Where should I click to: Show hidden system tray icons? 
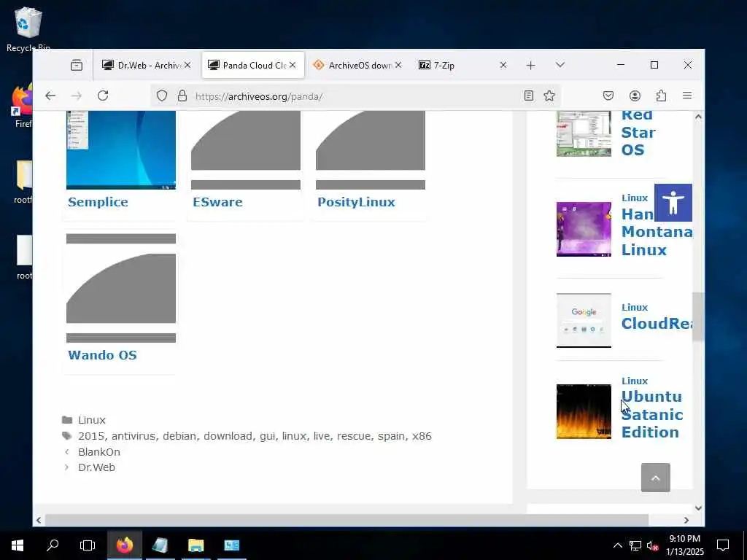[x=617, y=545]
